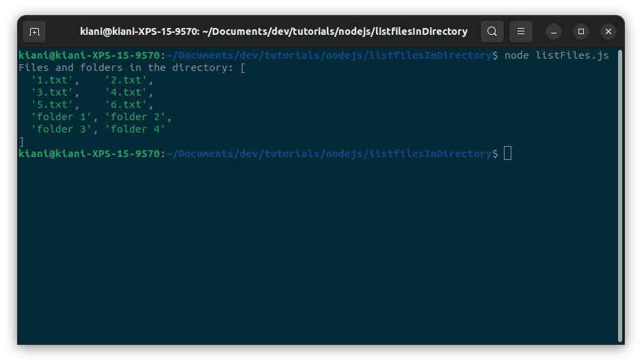Click '4.txt' in the output
The height and width of the screenshot is (364, 642).
[x=126, y=92]
